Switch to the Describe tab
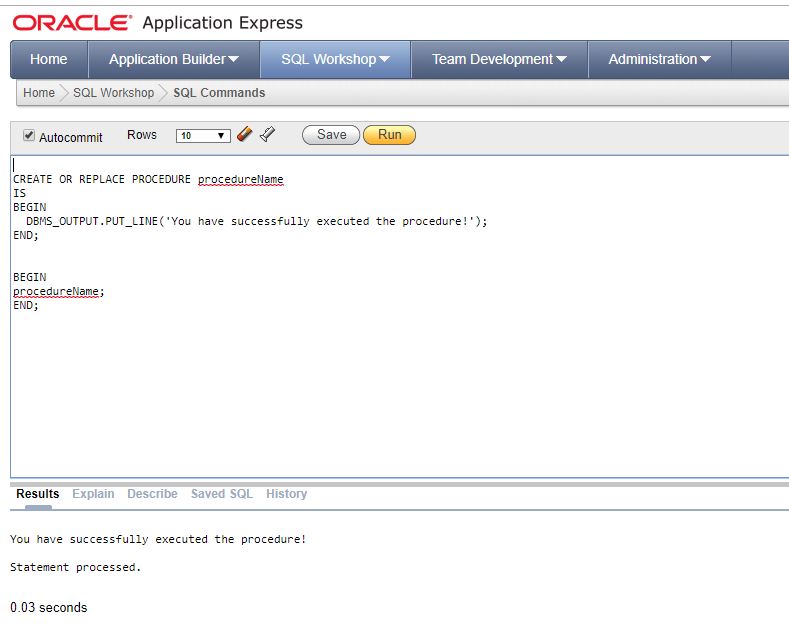 tap(152, 494)
